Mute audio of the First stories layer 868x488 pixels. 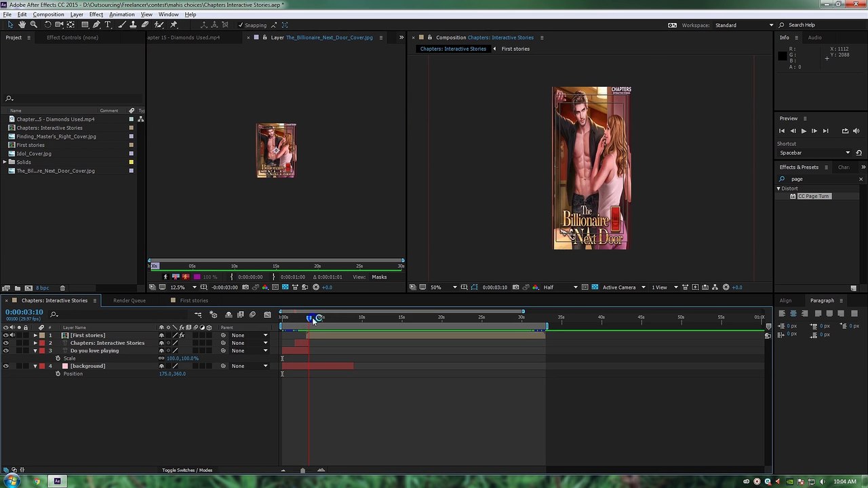[x=12, y=335]
